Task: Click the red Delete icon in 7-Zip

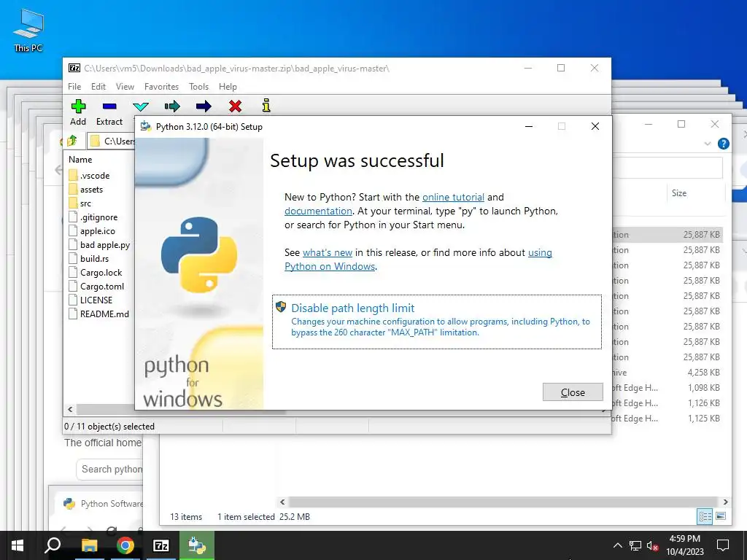Action: tap(235, 106)
